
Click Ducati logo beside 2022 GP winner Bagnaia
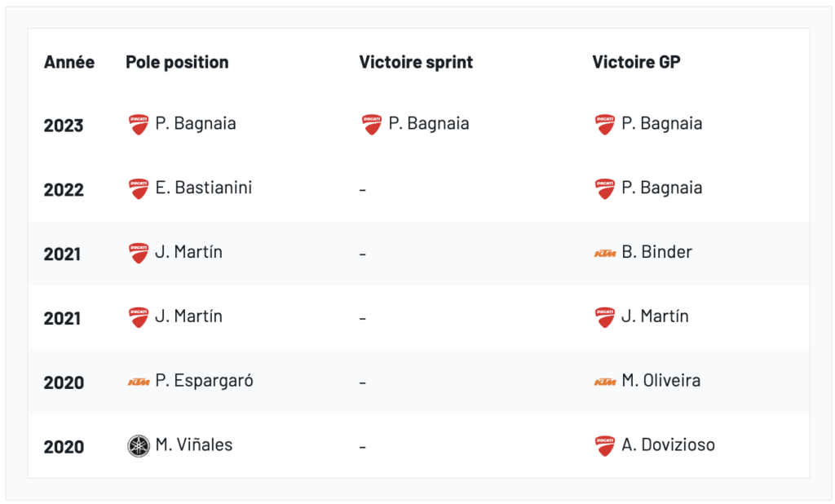604,189
